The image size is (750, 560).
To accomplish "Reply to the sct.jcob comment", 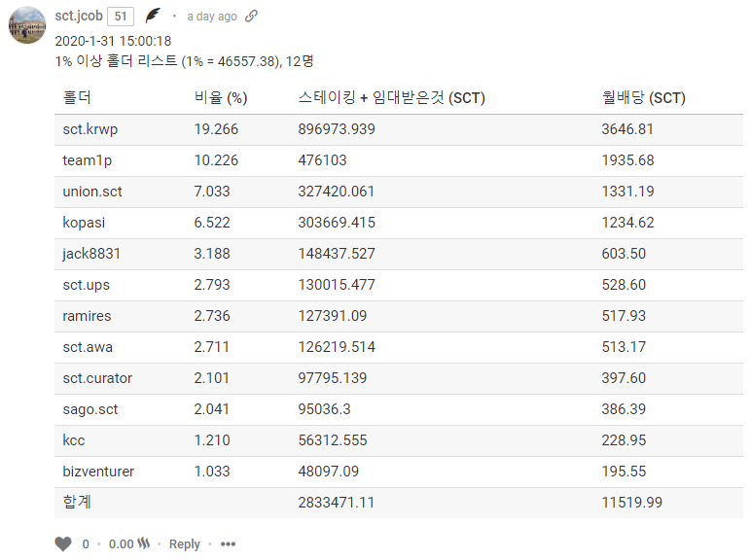I will point(184,544).
